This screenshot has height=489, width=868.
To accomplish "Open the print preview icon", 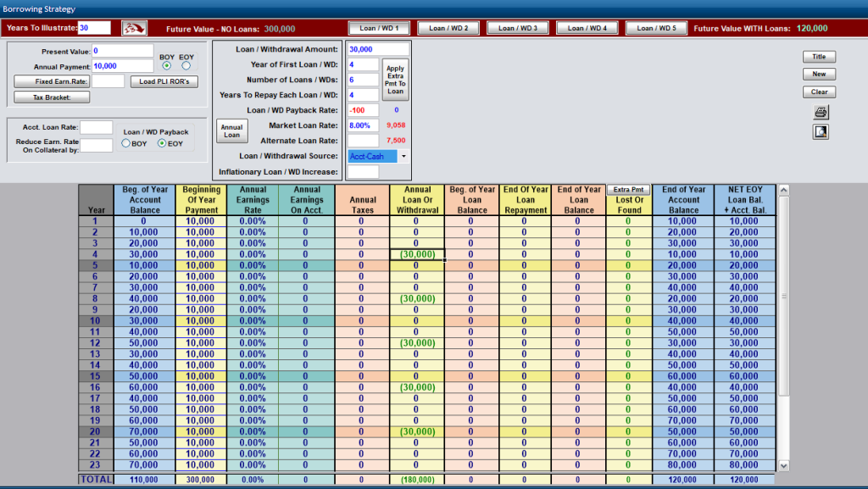I will pyautogui.click(x=821, y=131).
